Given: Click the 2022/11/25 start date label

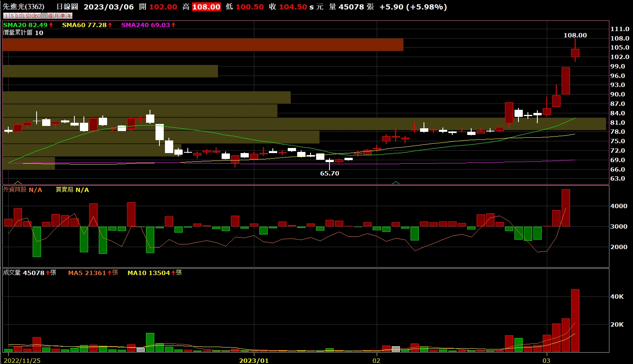Looking at the screenshot, I should pos(22,360).
